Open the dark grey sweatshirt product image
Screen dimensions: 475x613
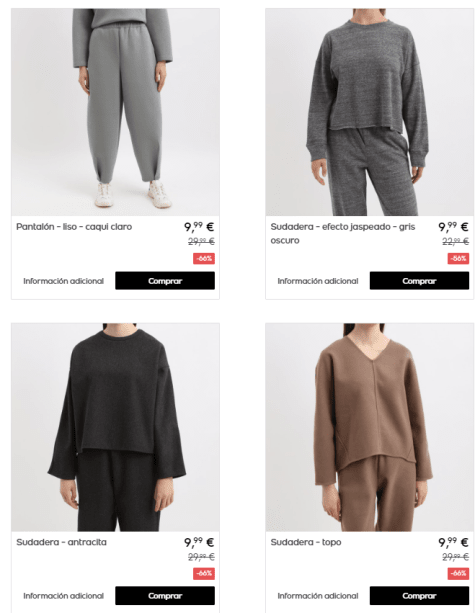pos(369,112)
